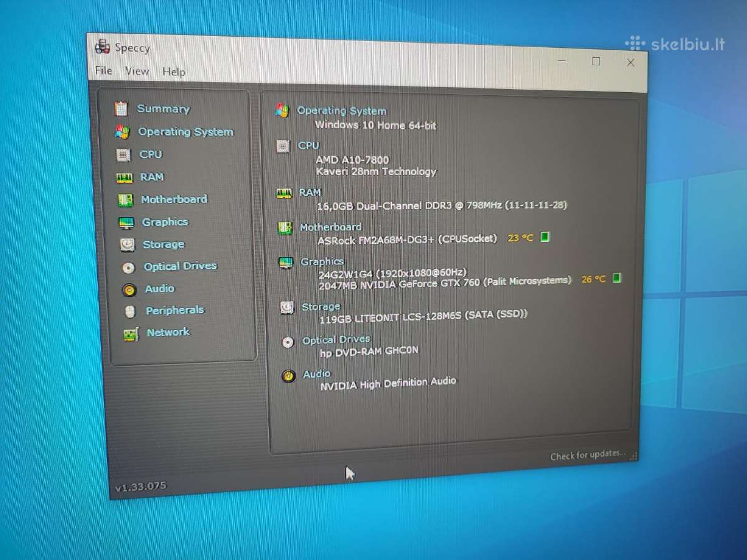This screenshot has height=560, width=747.
Task: Click the Speccy app icon in title bar
Action: 102,46
